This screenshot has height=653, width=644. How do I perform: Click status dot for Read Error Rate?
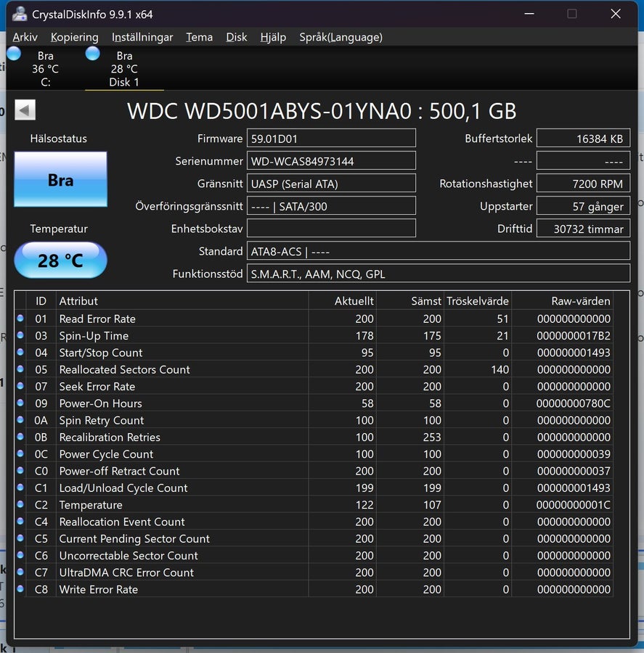(20, 319)
